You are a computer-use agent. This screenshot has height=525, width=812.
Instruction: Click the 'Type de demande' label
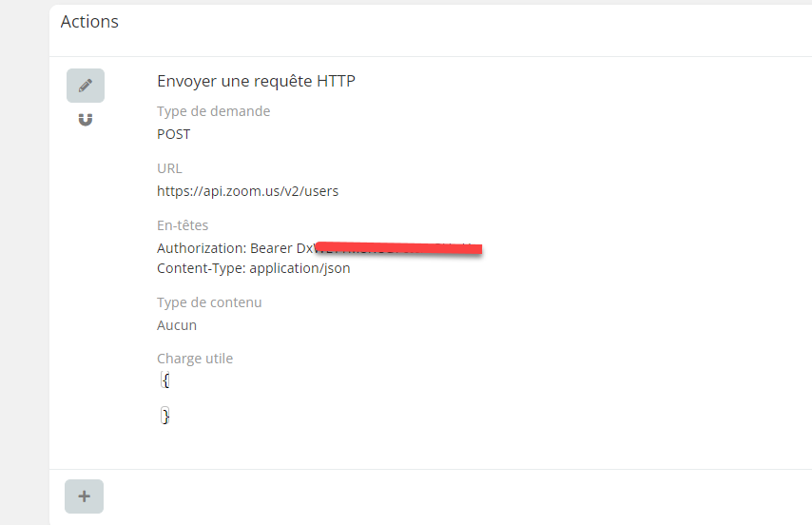213,111
